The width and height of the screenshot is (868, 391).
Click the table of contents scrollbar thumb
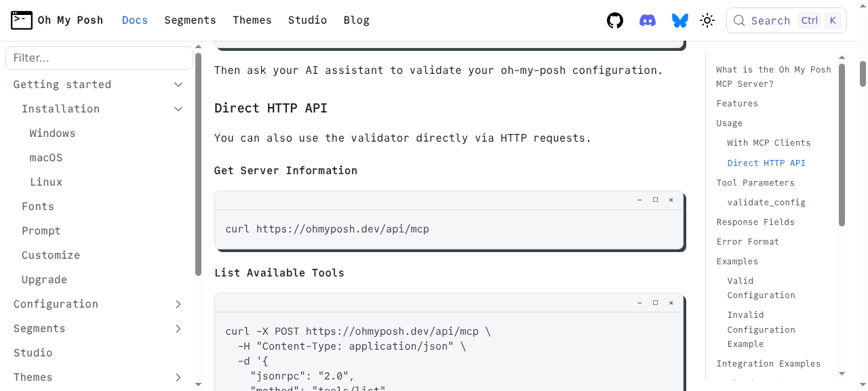coord(842,144)
